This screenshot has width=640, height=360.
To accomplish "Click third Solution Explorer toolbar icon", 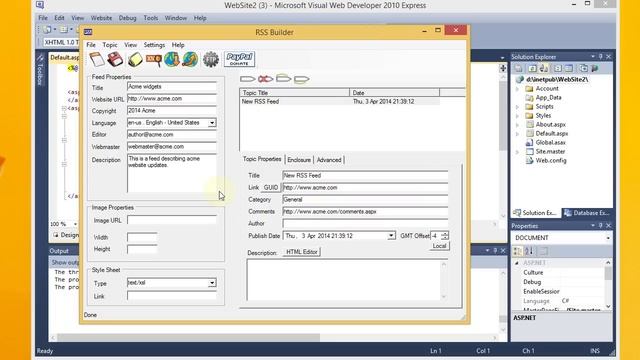I will [544, 69].
